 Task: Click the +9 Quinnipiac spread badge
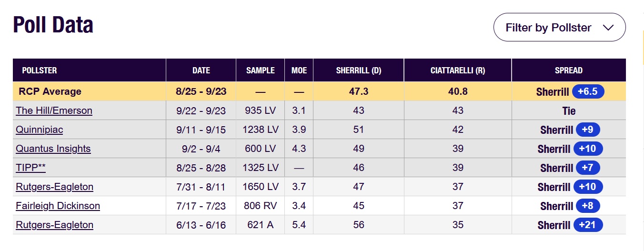tap(588, 130)
